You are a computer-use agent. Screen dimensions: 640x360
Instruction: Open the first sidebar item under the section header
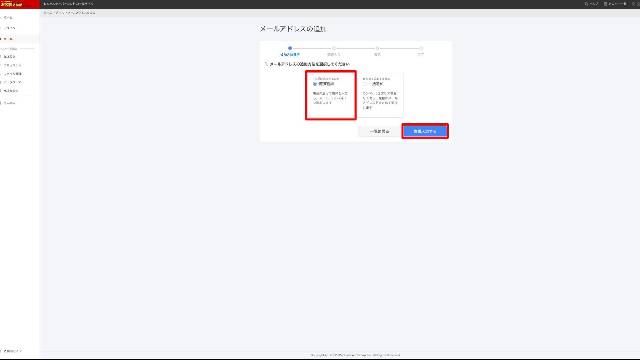point(10,57)
